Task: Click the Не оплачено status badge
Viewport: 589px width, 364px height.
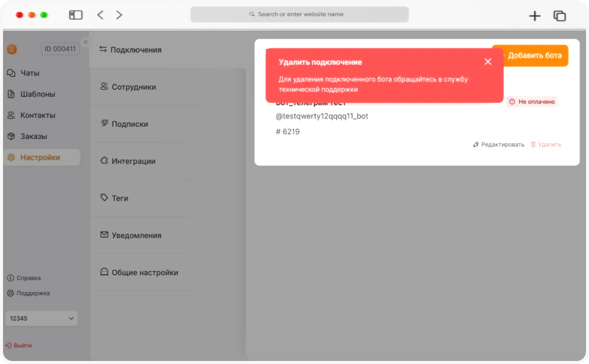Action: (532, 102)
